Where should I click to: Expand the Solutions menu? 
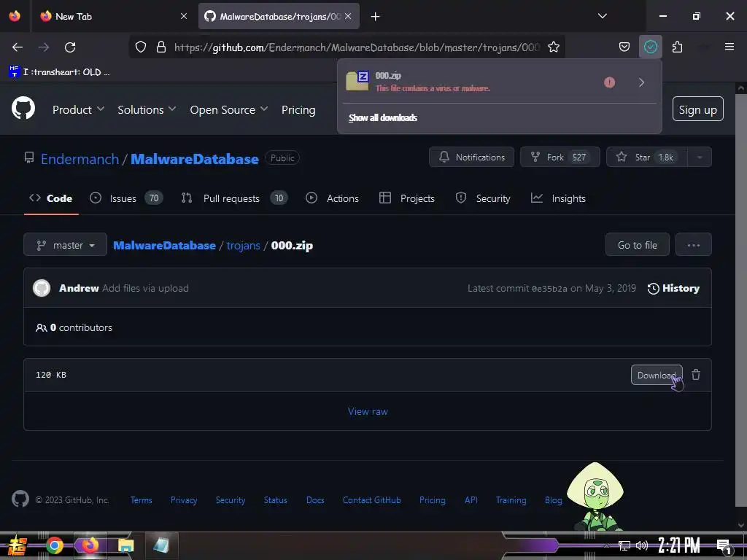click(147, 109)
